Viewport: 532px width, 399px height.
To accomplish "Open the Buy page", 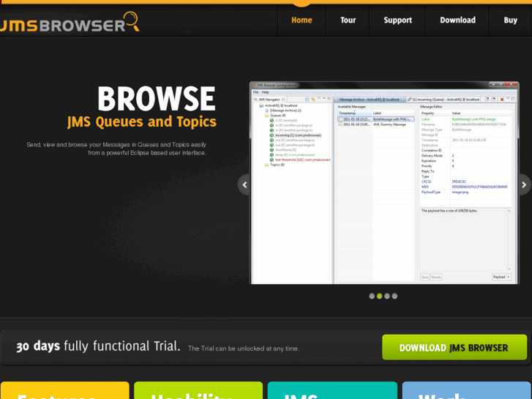I will (x=510, y=20).
